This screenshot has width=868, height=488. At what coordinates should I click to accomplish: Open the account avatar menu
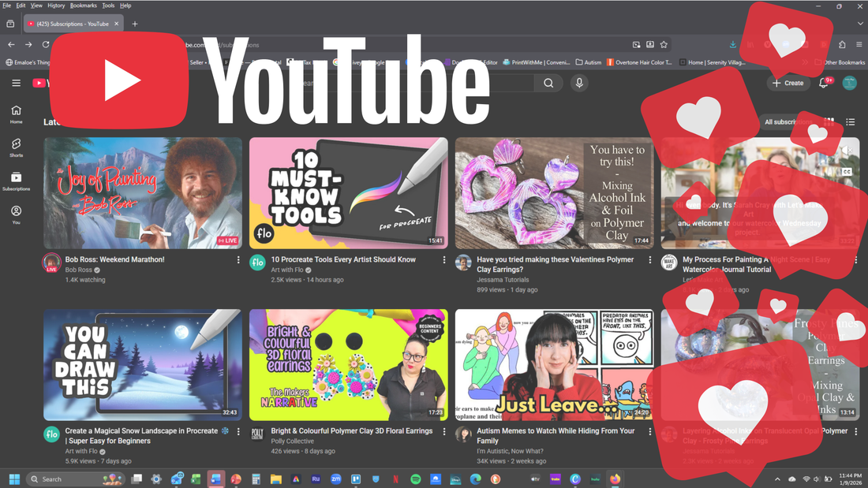tap(849, 83)
